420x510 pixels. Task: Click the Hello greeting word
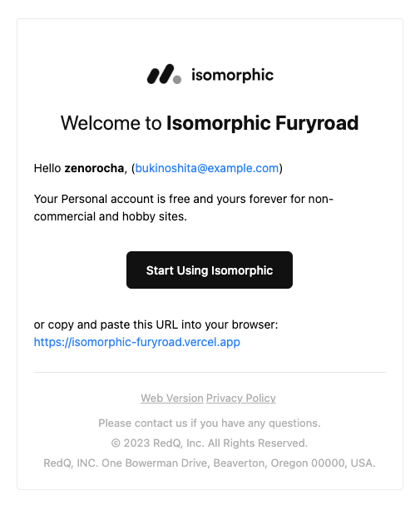[47, 168]
